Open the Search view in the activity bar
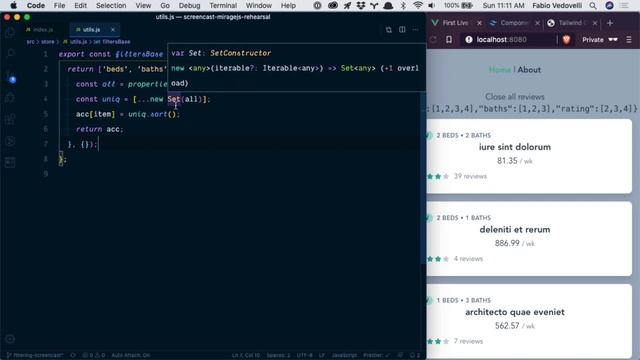640x360 pixels. pos(10,54)
